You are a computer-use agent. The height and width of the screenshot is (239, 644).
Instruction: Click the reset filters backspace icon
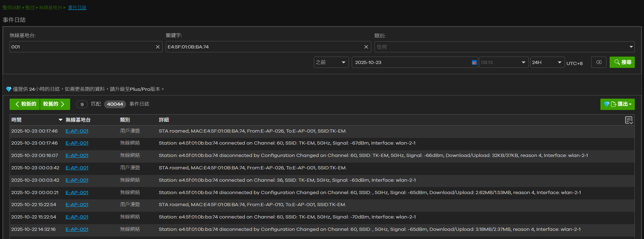[599, 62]
